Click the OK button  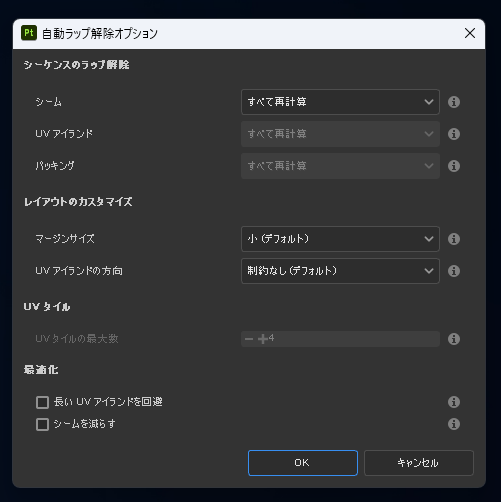pos(303,463)
